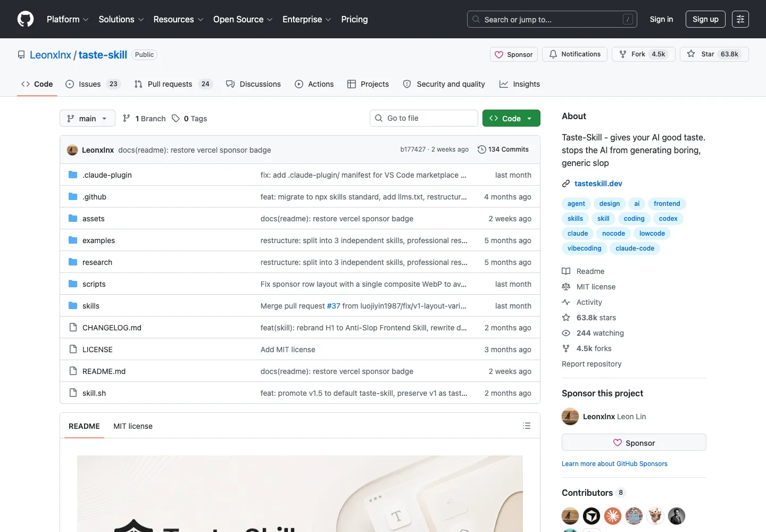766x532 pixels.
Task: View 0 Tags list
Action: pyautogui.click(x=189, y=119)
